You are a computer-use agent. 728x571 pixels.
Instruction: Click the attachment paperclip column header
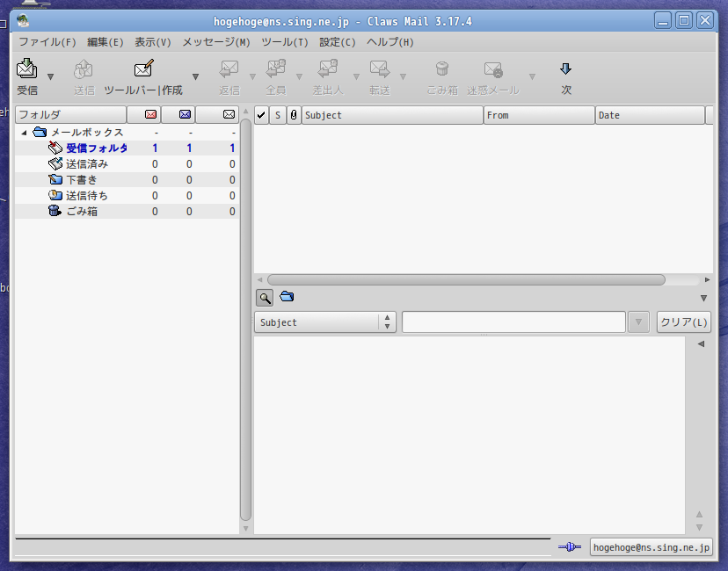(x=294, y=115)
